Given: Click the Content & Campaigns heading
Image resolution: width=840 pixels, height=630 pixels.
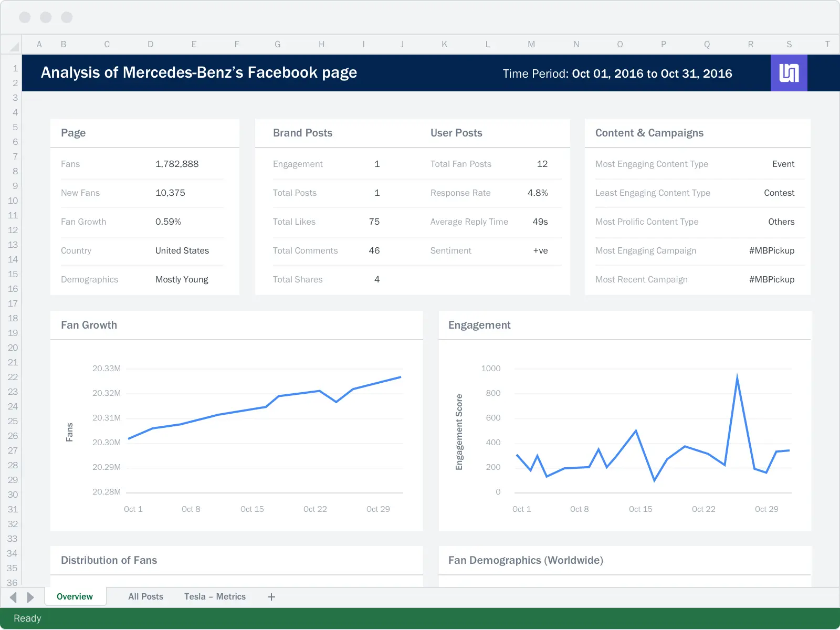Looking at the screenshot, I should point(649,133).
